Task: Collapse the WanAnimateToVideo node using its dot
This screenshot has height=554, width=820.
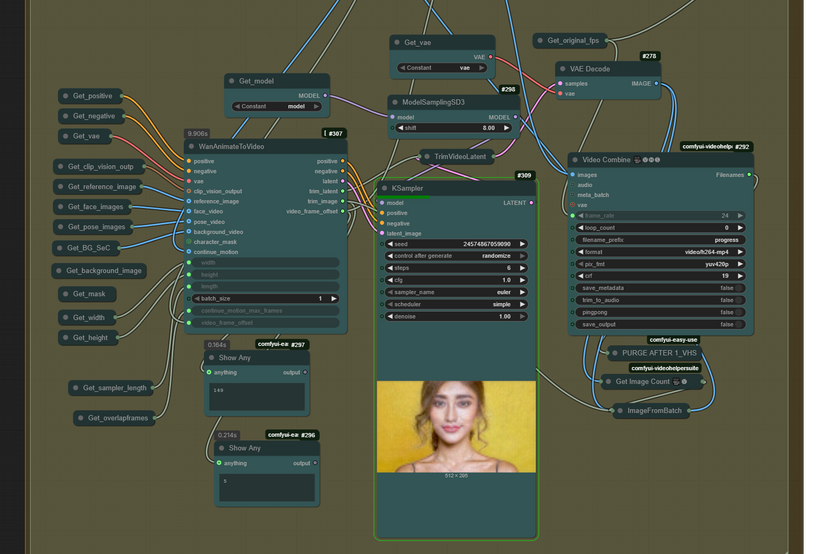Action: point(191,147)
